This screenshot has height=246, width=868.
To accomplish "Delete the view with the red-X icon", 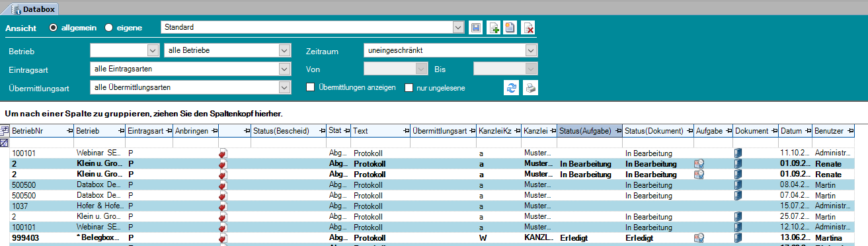I will point(528,28).
